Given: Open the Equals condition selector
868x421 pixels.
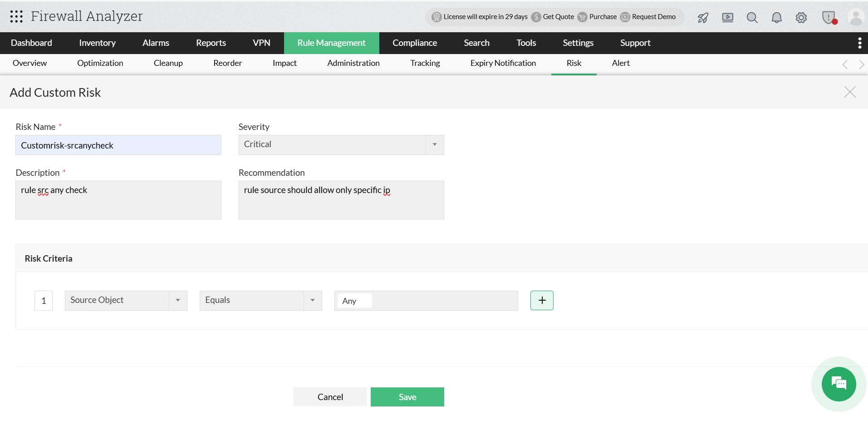Looking at the screenshot, I should pyautogui.click(x=261, y=300).
